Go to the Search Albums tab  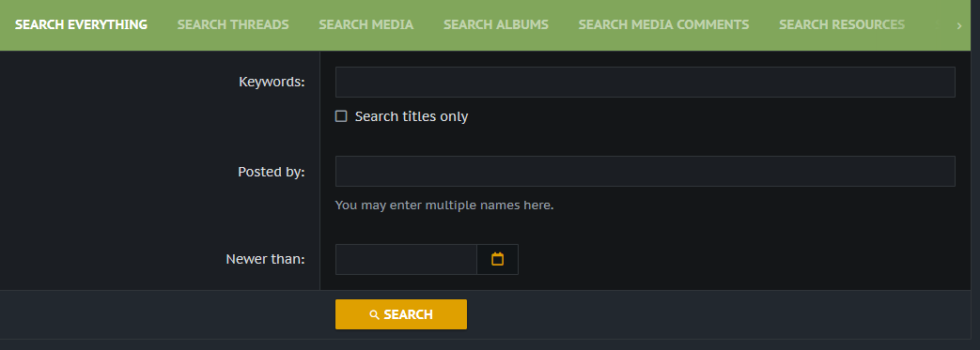point(496,25)
